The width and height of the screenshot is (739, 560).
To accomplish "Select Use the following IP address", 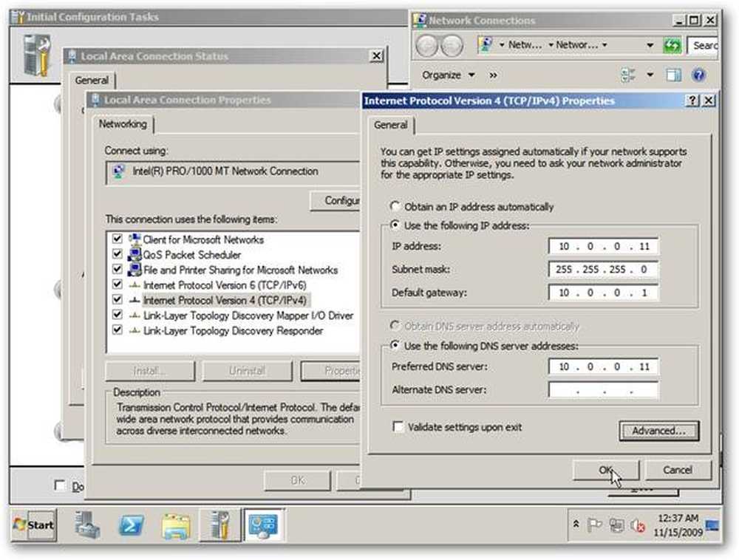I will click(395, 225).
